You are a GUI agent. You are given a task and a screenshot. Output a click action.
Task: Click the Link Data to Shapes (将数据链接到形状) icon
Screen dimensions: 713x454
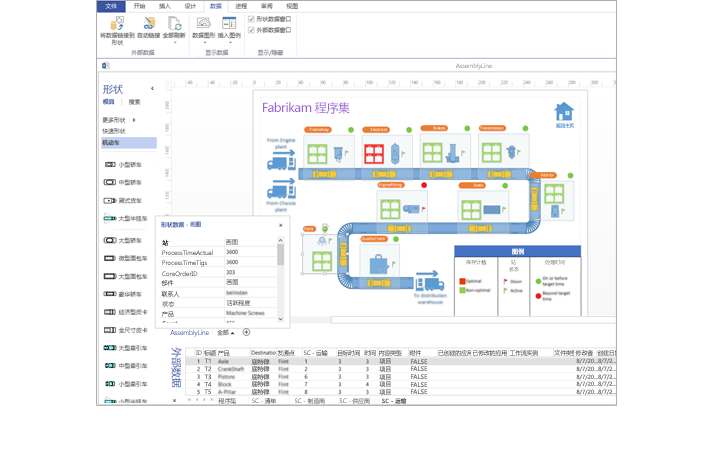[117, 24]
